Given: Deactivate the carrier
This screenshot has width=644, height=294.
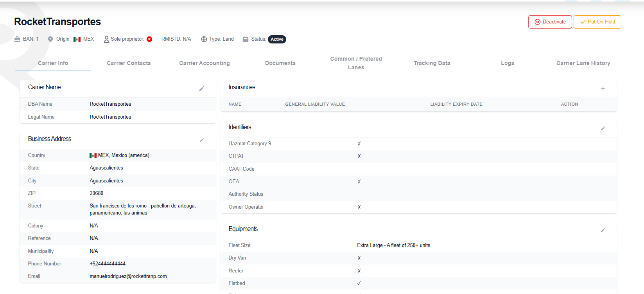Looking at the screenshot, I should (x=550, y=22).
